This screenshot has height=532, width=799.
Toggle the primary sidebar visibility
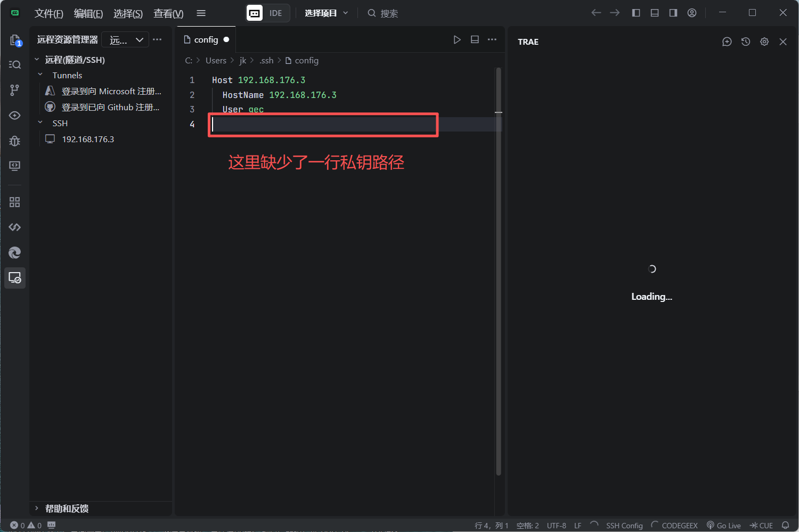pos(635,13)
